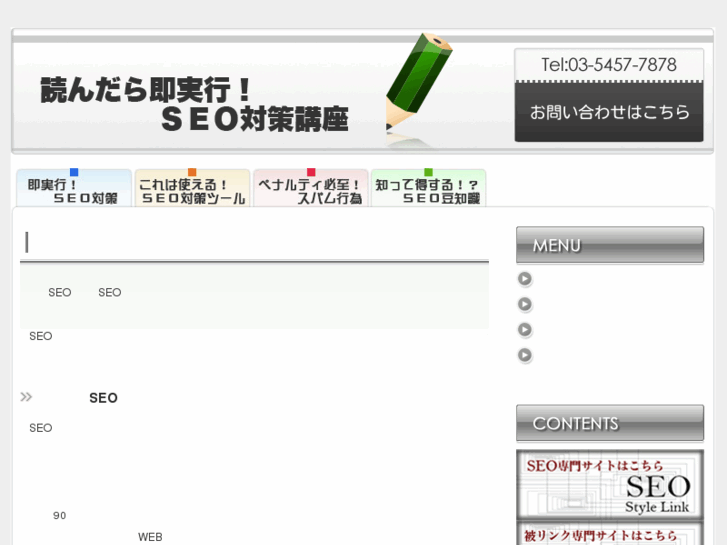The height and width of the screenshot is (545, 727).
Task: Click the bold SEO section heading
Action: coord(103,398)
